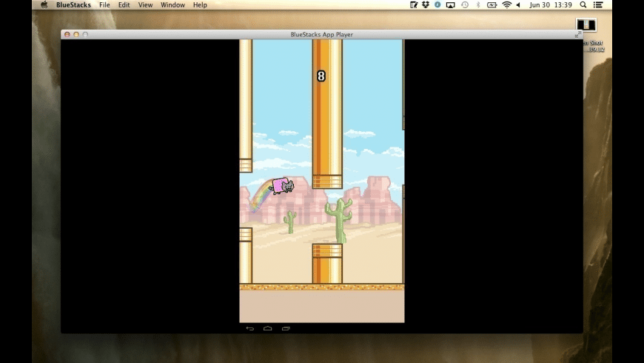This screenshot has width=644, height=363.
Task: Open Spotlight search magnifier
Action: (583, 5)
